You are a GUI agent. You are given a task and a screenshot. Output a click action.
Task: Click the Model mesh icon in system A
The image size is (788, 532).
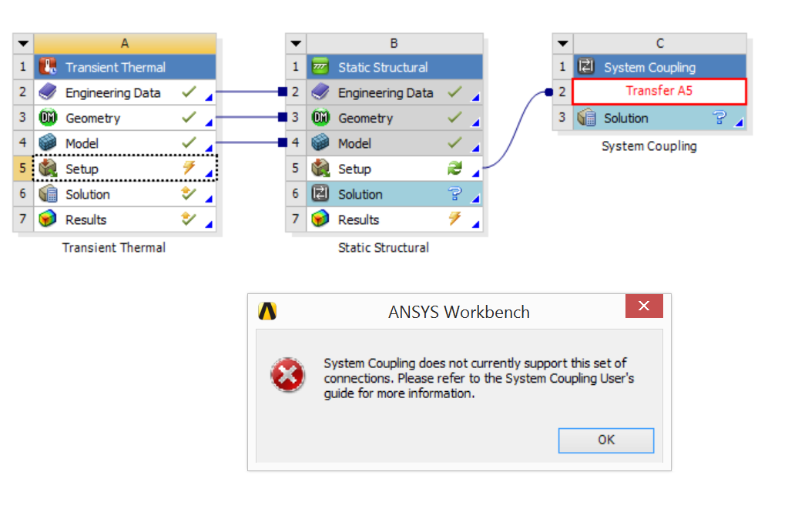pyautogui.click(x=48, y=142)
